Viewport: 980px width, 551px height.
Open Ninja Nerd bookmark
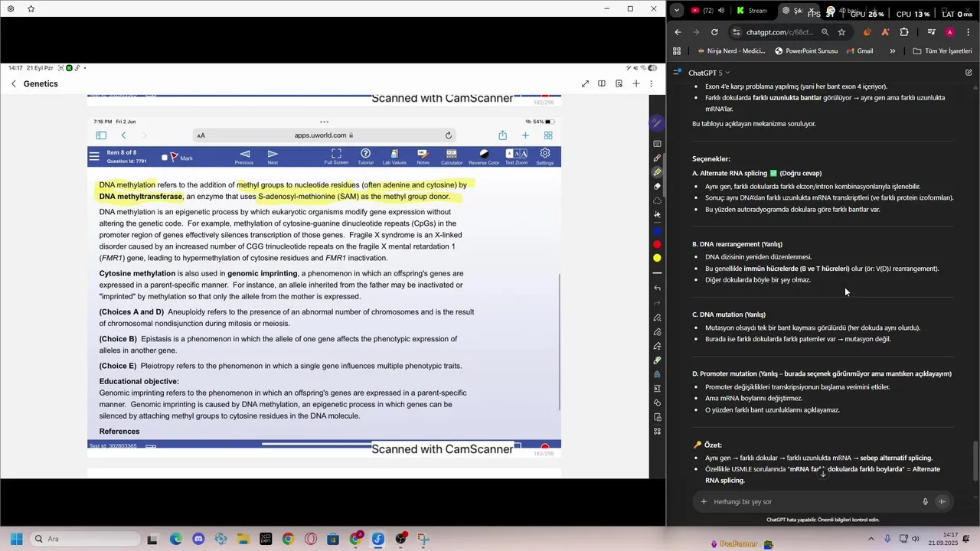pyautogui.click(x=731, y=51)
